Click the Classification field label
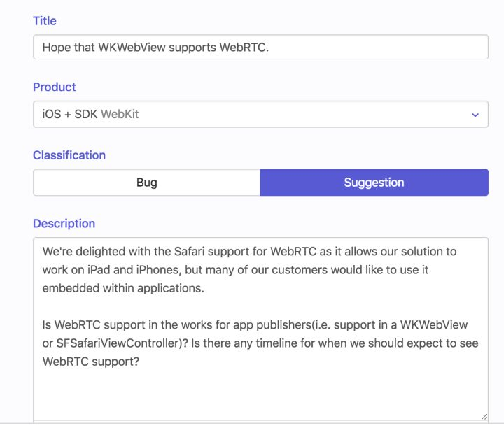The image size is (504, 428). [69, 155]
